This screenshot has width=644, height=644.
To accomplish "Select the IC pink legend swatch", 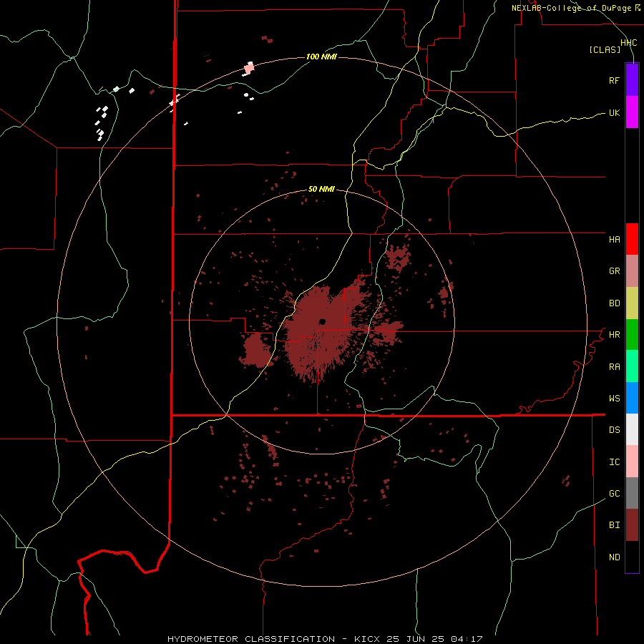I will pos(632,462).
